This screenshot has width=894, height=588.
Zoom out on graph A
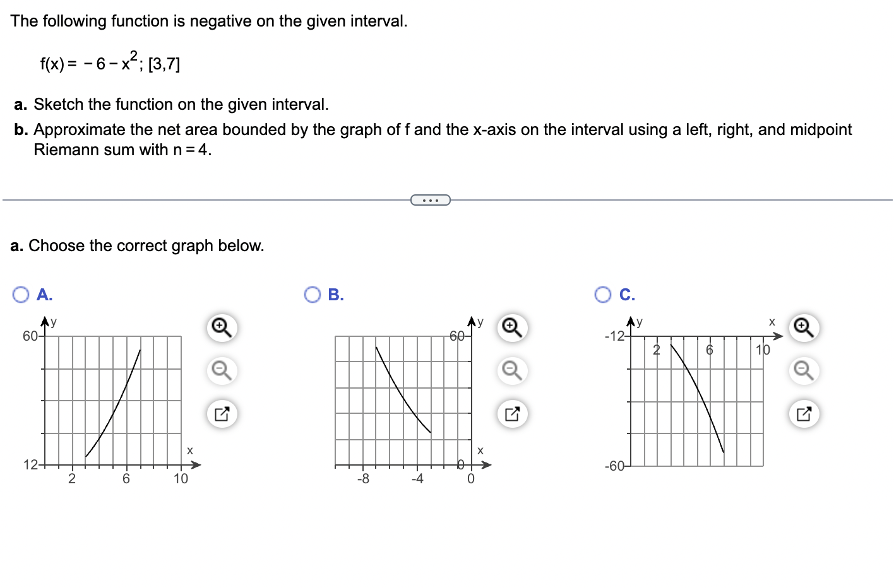(221, 371)
